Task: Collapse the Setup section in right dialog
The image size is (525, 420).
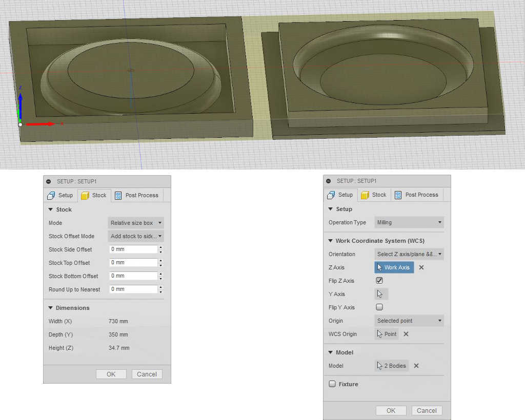Action: click(331, 208)
